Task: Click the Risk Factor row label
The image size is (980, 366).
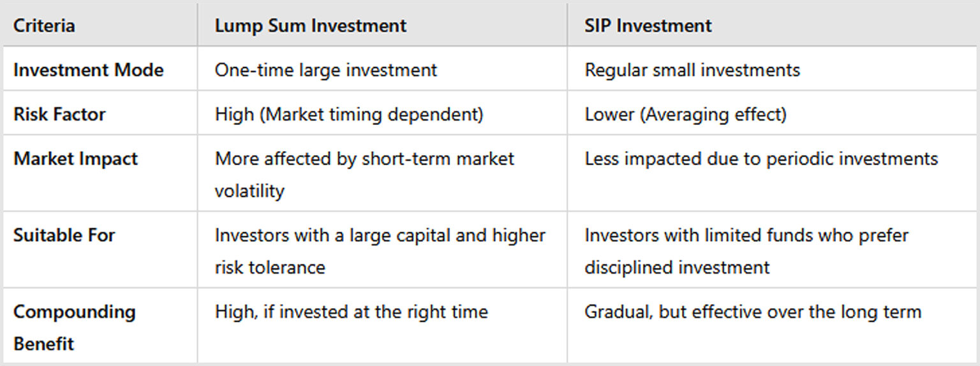Action: [x=59, y=114]
